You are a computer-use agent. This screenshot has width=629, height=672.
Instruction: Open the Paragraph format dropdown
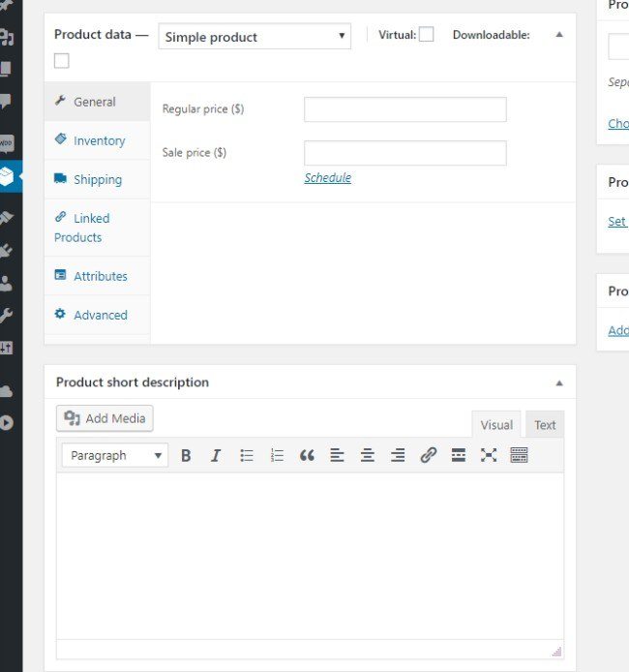[x=114, y=455]
